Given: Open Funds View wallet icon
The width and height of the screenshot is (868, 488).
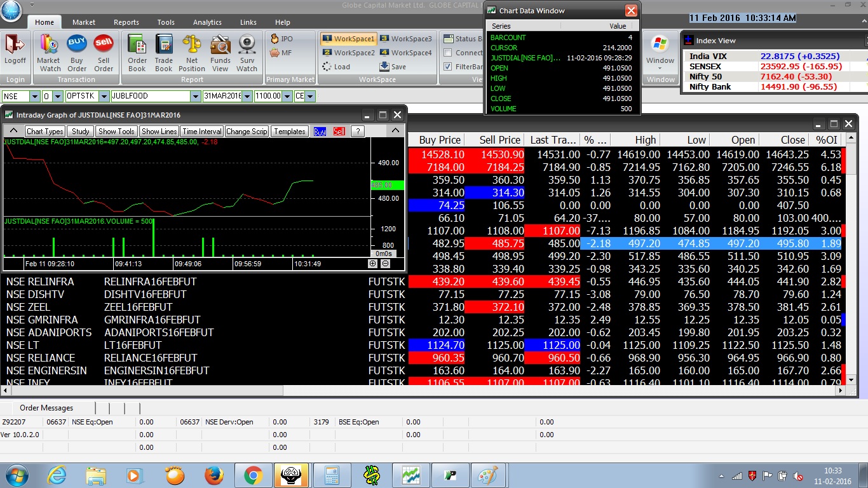Looking at the screenshot, I should click(220, 52).
